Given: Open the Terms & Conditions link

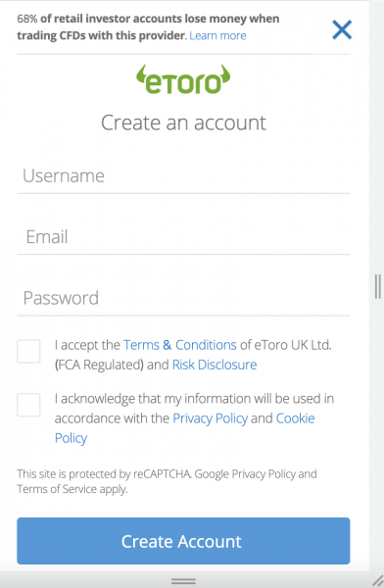Looking at the screenshot, I should [180, 345].
